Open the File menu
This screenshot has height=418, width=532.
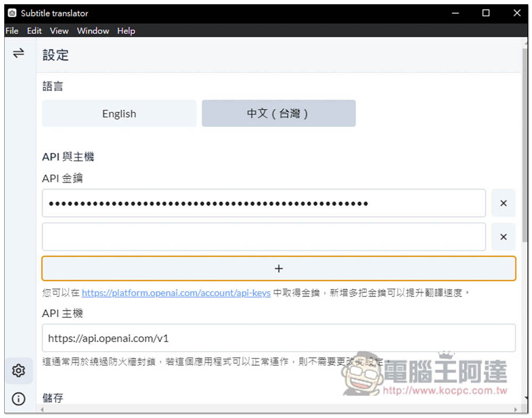pyautogui.click(x=12, y=31)
